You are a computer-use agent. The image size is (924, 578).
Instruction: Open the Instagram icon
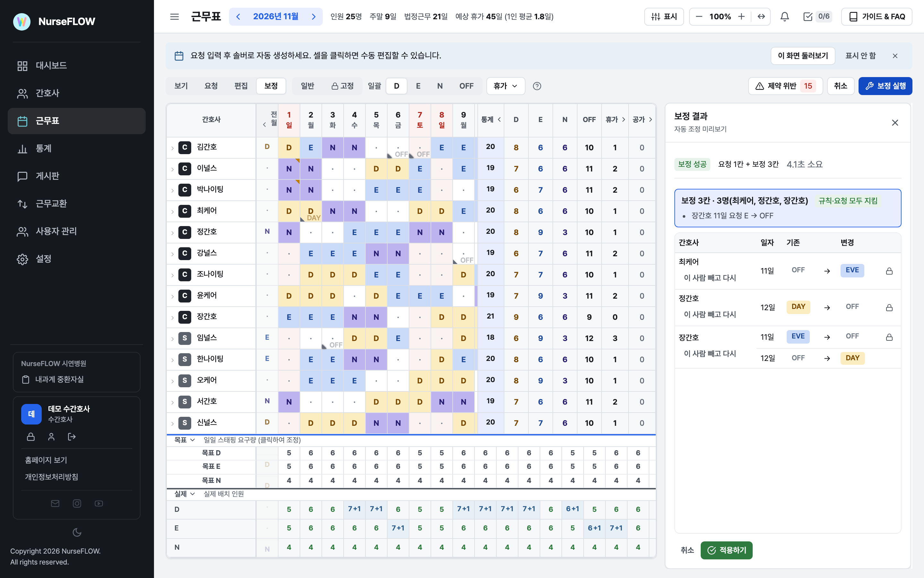[77, 504]
